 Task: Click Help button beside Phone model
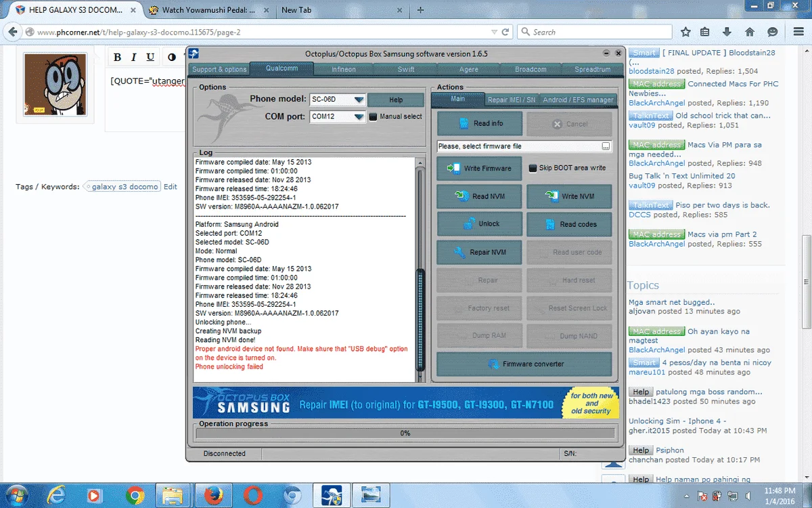[x=396, y=100]
